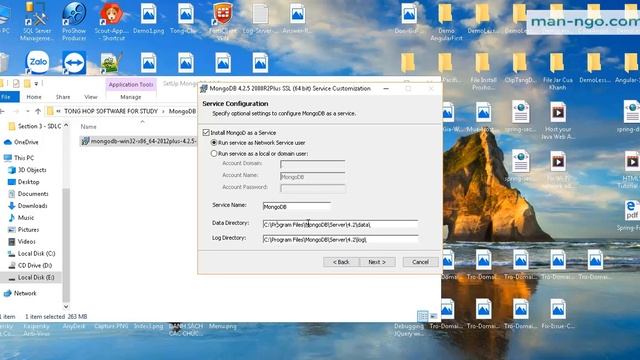
Task: Collapse the Section 3 - SDLC sidebar chevron
Action: click(66, 125)
